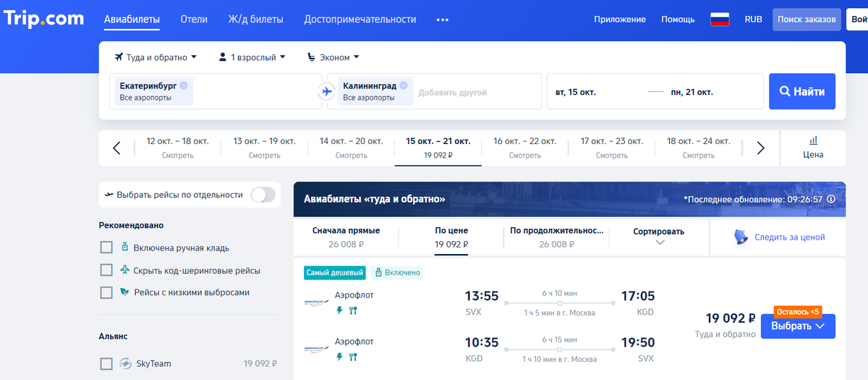868x380 pixels.
Task: Click Добавить другой destination field
Action: pyautogui.click(x=452, y=93)
